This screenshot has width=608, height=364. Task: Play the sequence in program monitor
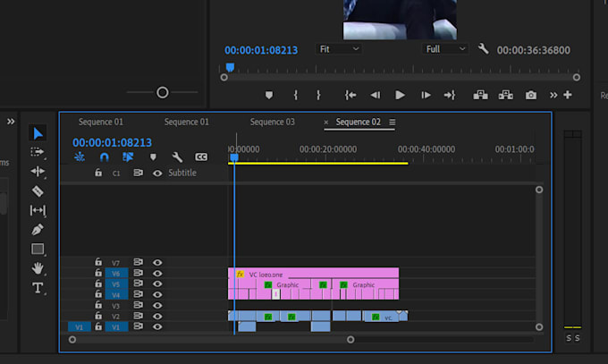click(400, 95)
